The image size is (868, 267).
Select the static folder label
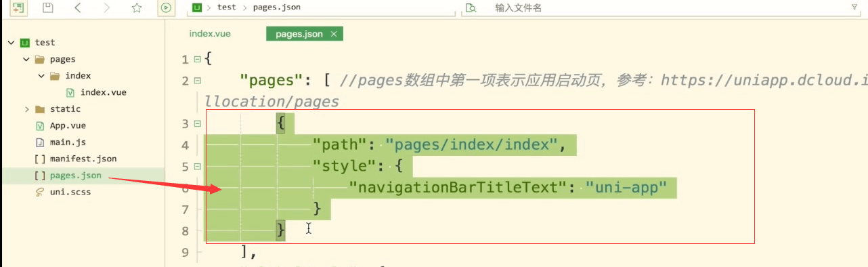65,109
